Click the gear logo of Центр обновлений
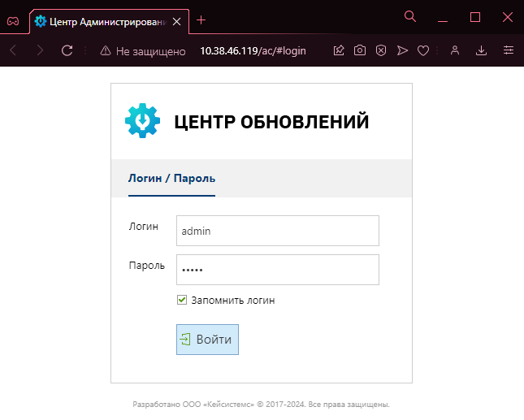 (142, 120)
